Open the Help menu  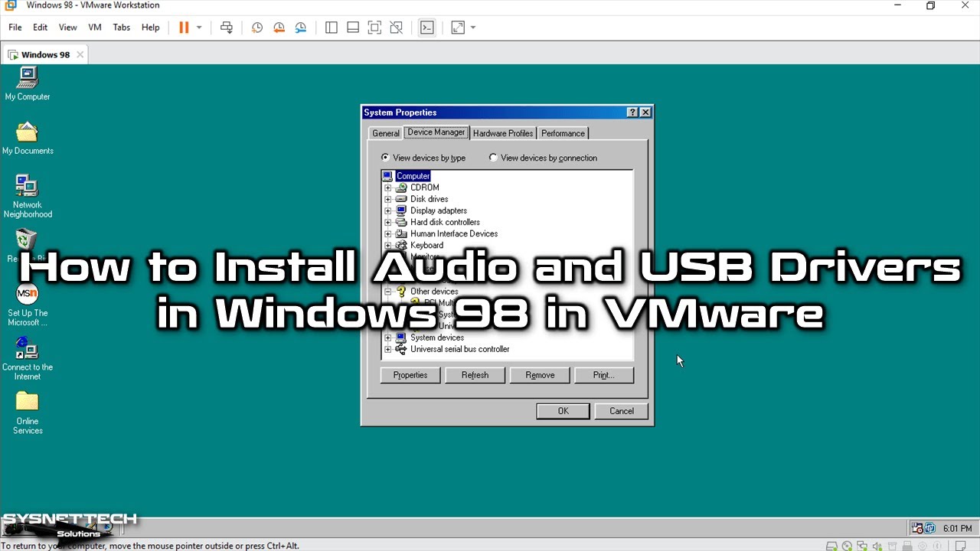[151, 28]
